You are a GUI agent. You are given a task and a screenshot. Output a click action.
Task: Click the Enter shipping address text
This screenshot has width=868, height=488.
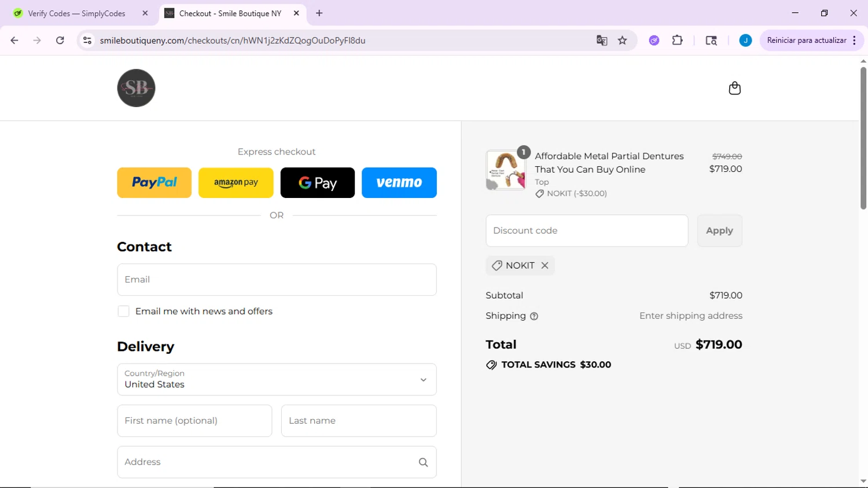pos(691,316)
